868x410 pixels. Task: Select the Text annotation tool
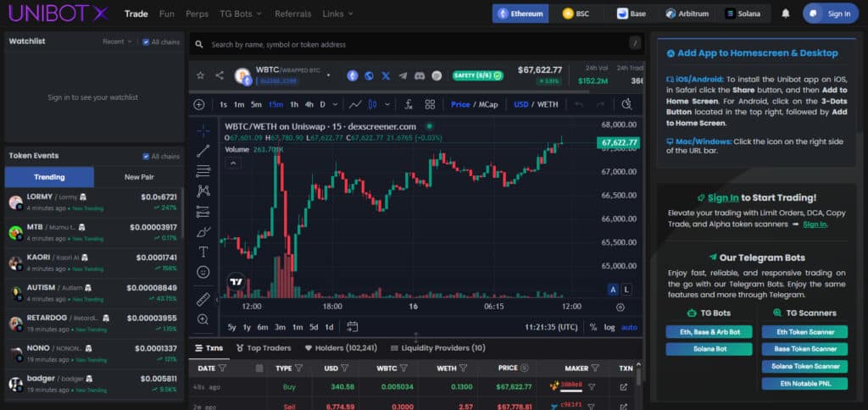pyautogui.click(x=203, y=252)
